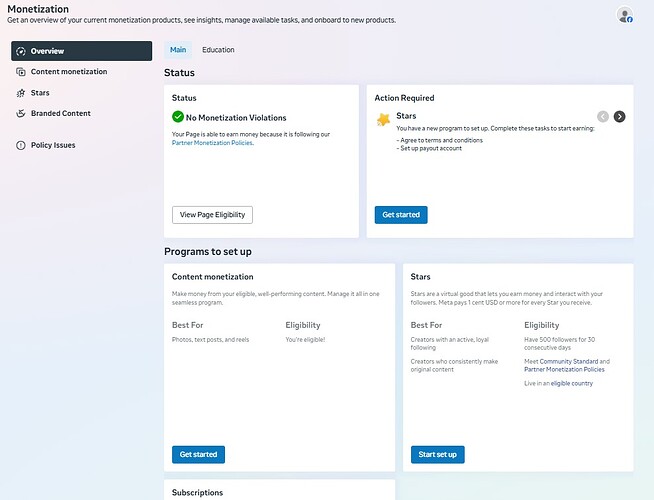
Task: Click Start set up for Stars
Action: 438,455
